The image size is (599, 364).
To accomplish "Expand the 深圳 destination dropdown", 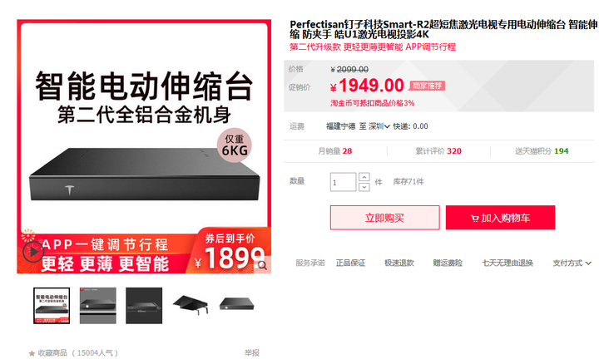I will 379,126.
